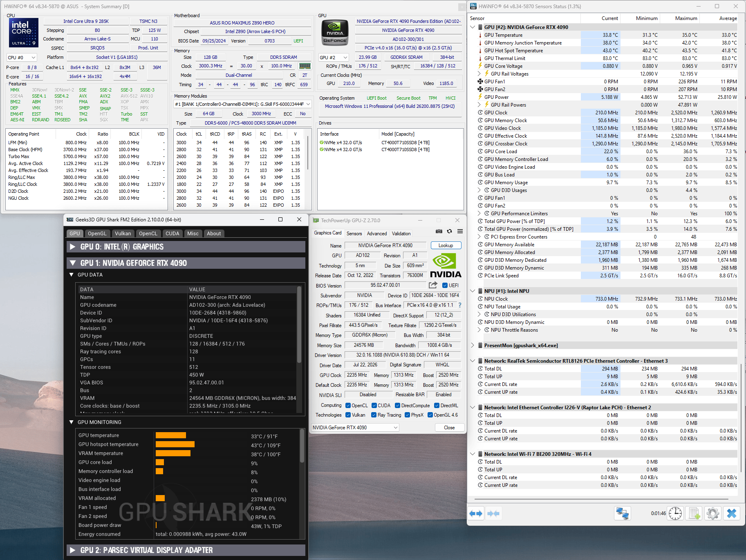Click the expand sensor columns arrows button
This screenshot has width=746, height=560.
pyautogui.click(x=476, y=513)
